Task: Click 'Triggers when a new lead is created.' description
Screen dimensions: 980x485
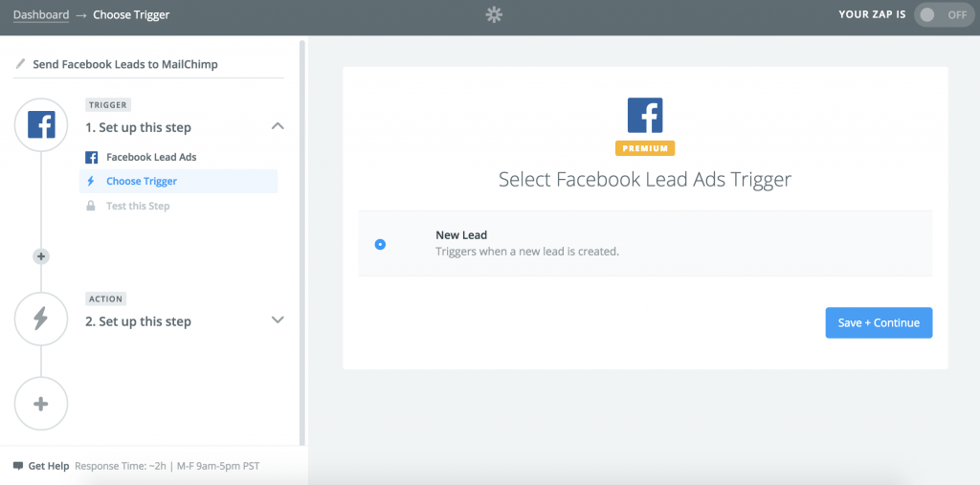Action: tap(527, 252)
